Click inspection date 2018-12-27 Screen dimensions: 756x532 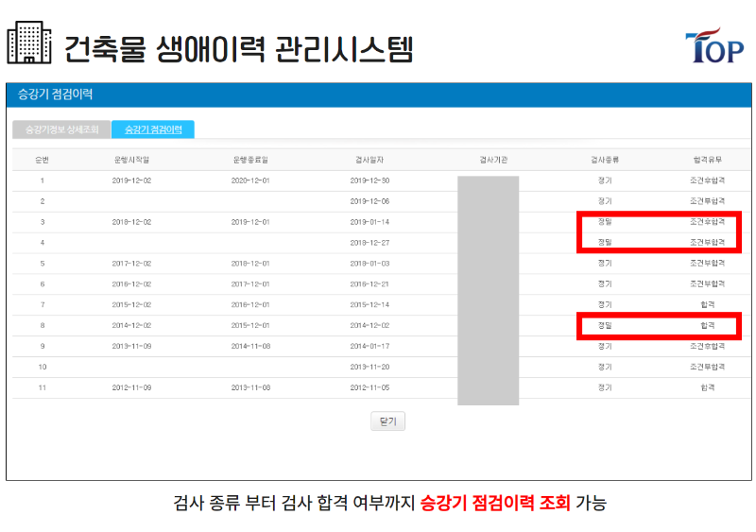369,243
